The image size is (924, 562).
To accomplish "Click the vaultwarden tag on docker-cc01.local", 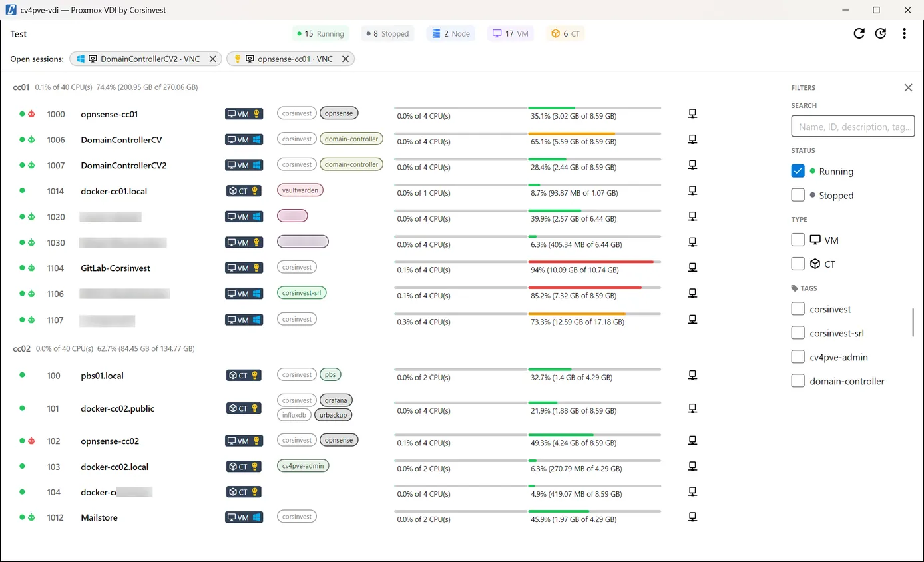I will pyautogui.click(x=300, y=190).
